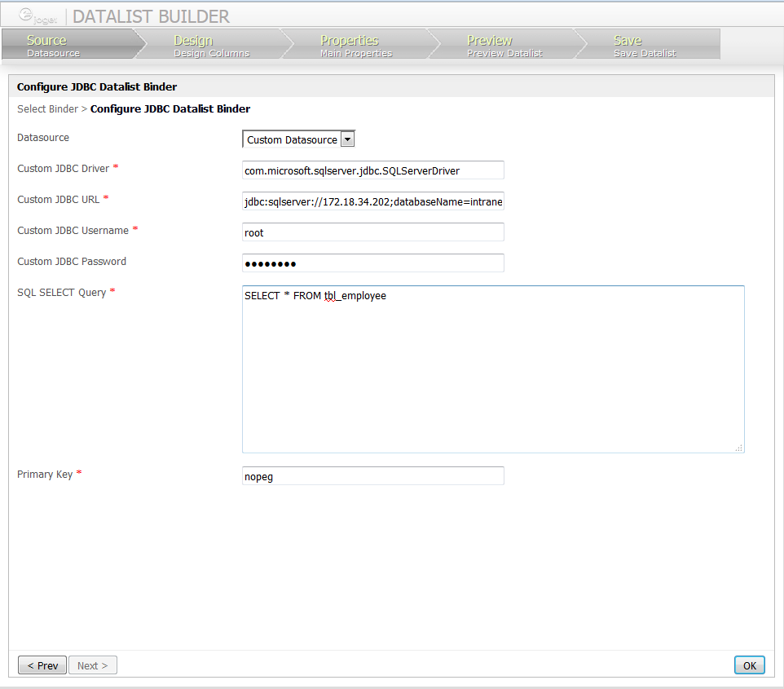Click inside the SQL SELECT Query textarea

pyautogui.click(x=493, y=369)
